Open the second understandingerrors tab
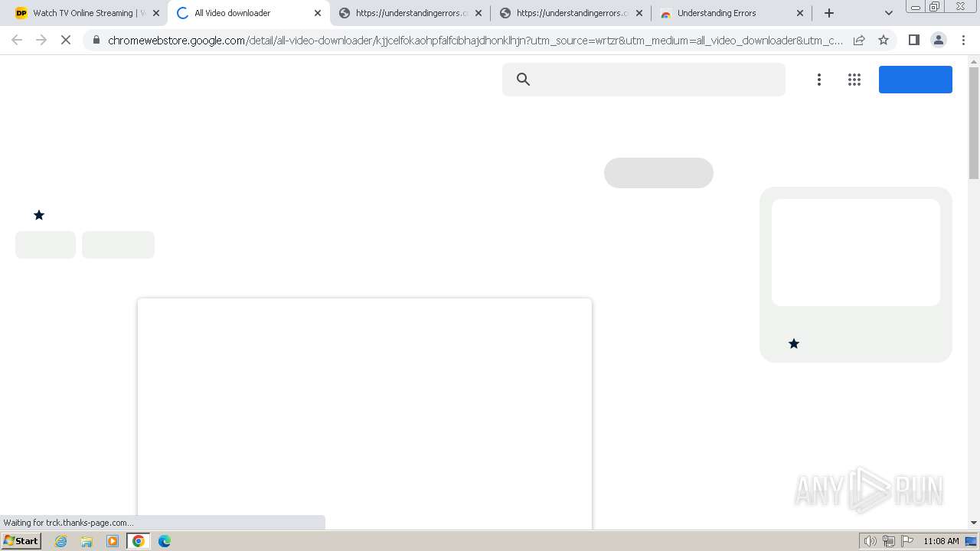Screen dimensions: 980x551 572,13
